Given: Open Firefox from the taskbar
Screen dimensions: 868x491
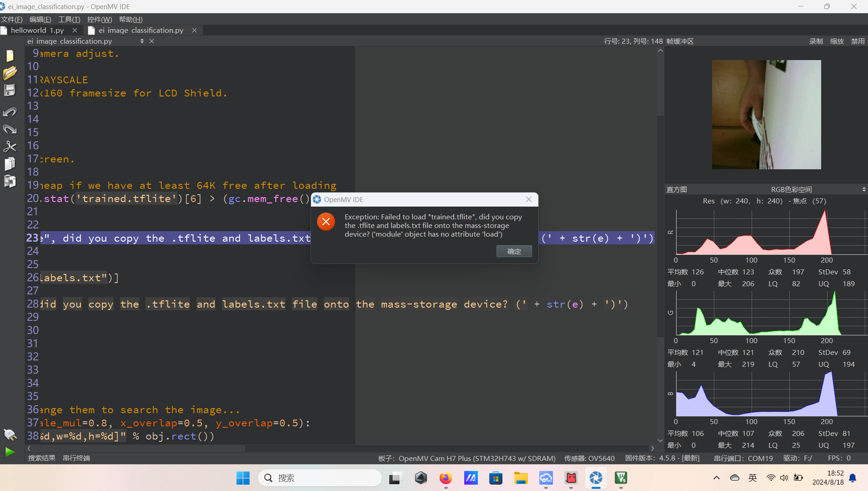Looking at the screenshot, I should coord(446,478).
